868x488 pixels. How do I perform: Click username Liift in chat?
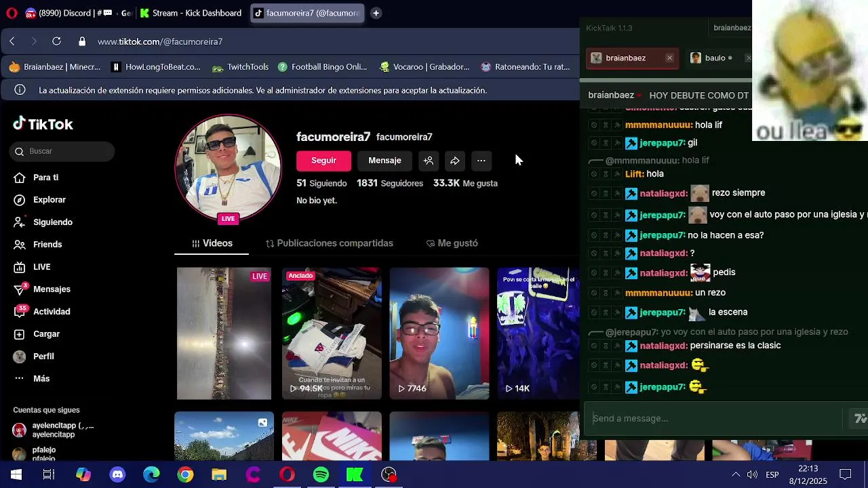(x=634, y=174)
